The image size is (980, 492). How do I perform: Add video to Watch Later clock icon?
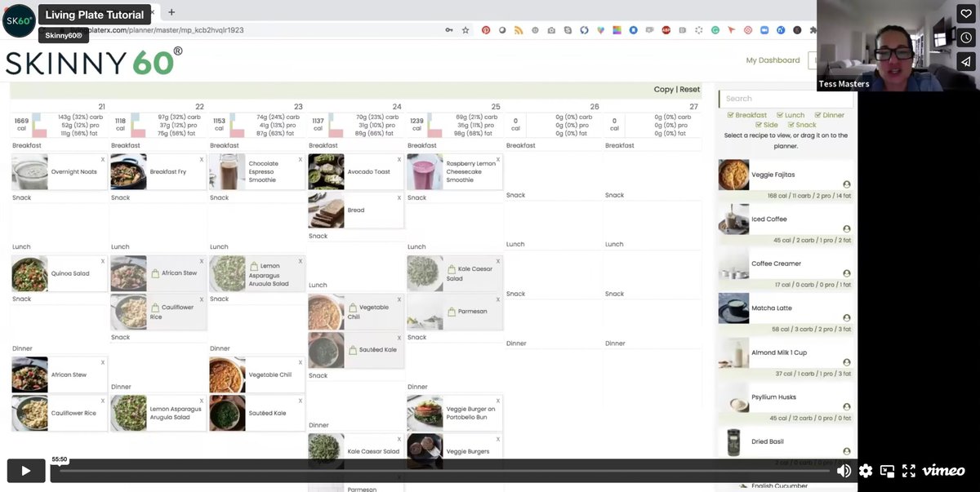966,38
